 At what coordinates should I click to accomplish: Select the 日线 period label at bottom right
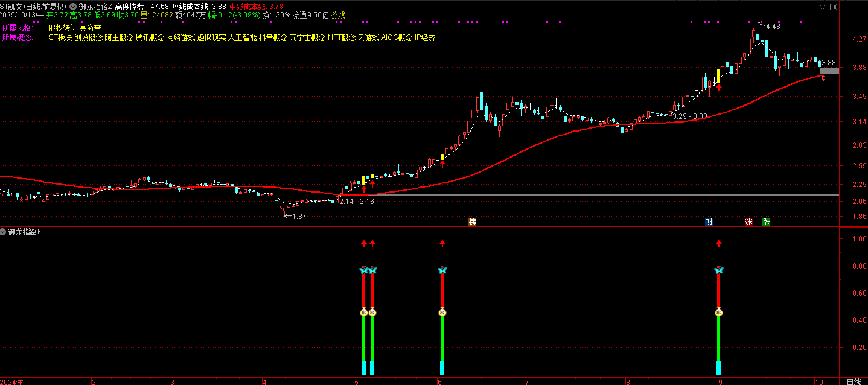click(x=854, y=381)
